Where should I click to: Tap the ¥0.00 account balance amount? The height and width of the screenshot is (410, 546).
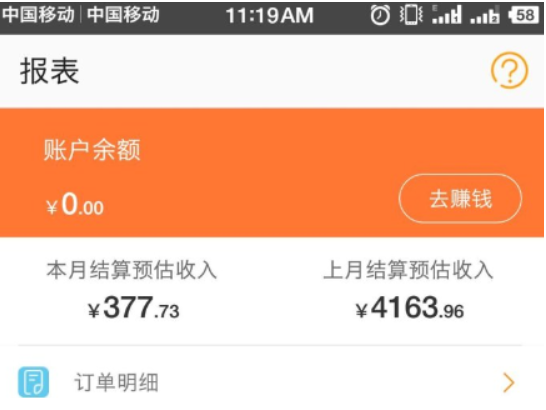point(75,205)
